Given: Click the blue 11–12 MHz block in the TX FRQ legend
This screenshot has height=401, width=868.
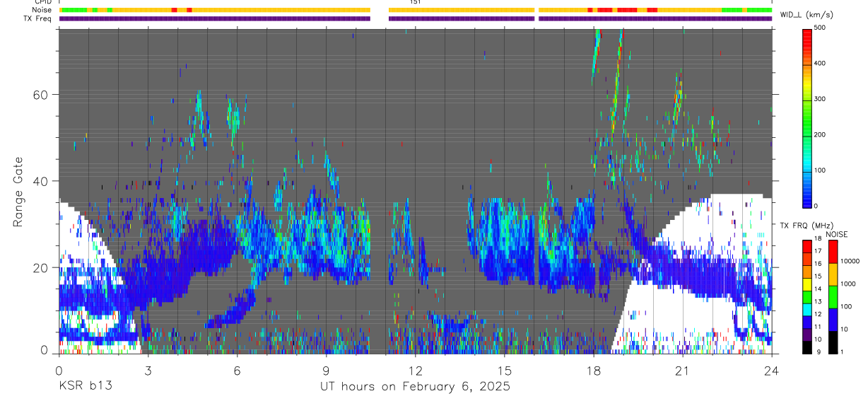Looking at the screenshot, I should pos(807,322).
